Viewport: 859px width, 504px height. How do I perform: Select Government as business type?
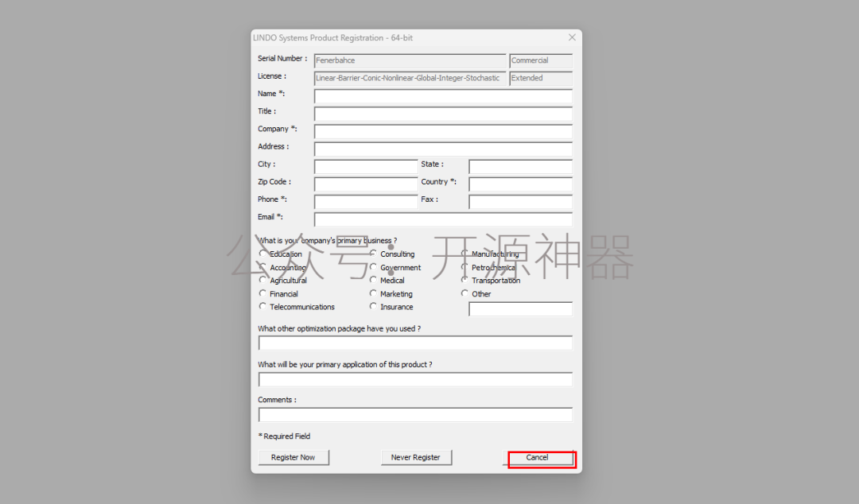373,267
